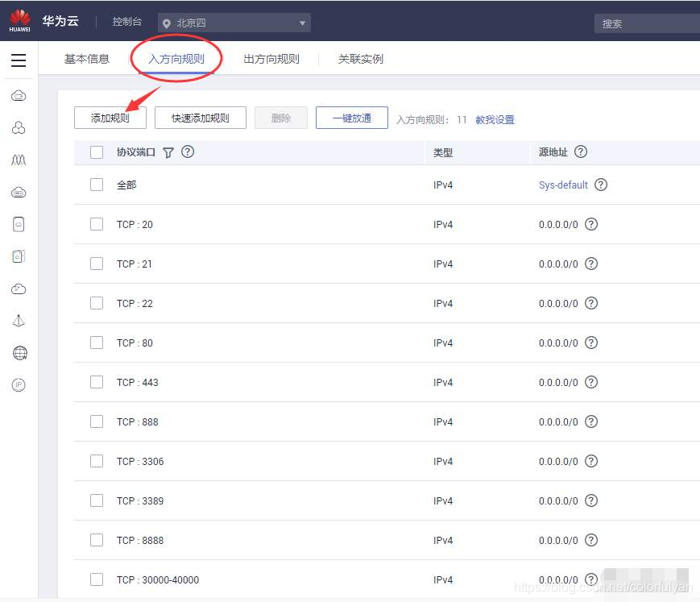Click help icon in TCP : 3306 row
The width and height of the screenshot is (700, 602).
[591, 461]
